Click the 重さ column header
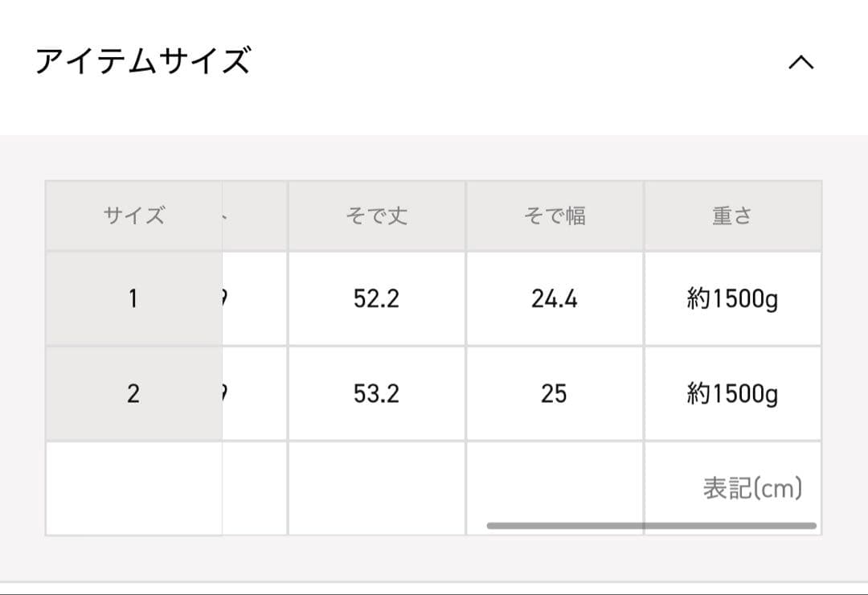Viewport: 868px width, 595px height. 732,214
